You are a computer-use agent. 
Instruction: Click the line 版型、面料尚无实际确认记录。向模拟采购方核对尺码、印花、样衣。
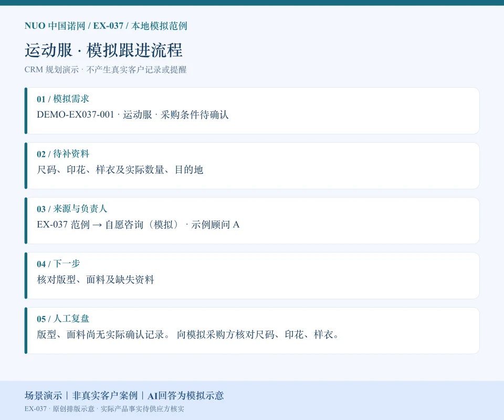click(x=188, y=334)
